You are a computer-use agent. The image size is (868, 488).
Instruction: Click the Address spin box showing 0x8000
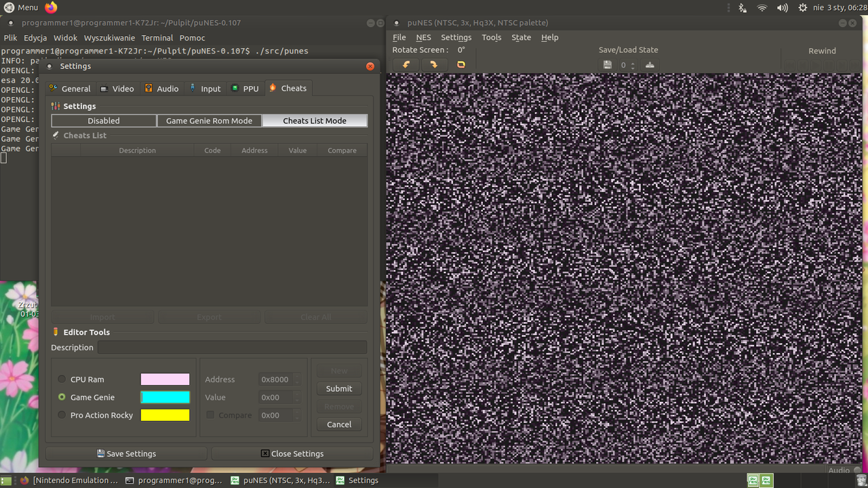279,380
